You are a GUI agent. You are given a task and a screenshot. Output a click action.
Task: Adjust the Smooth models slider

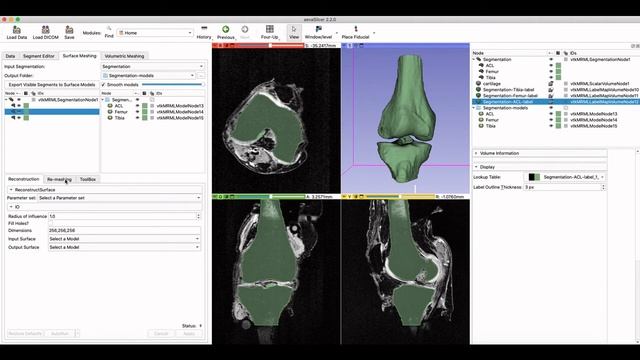172,84
